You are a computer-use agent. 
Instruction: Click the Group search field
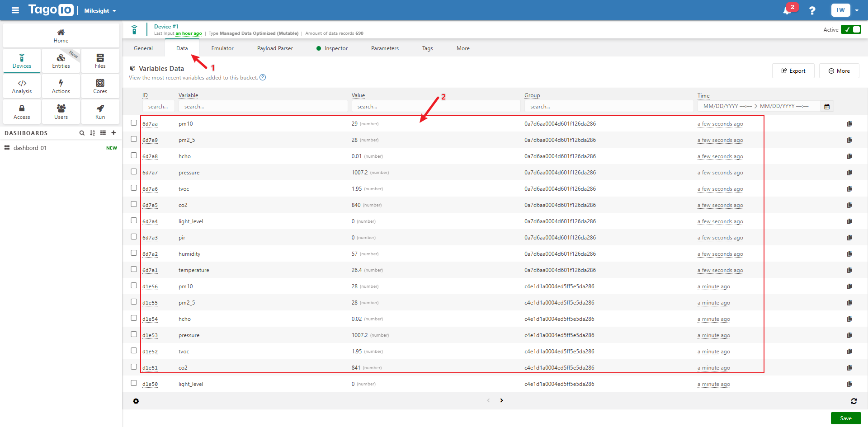609,107
